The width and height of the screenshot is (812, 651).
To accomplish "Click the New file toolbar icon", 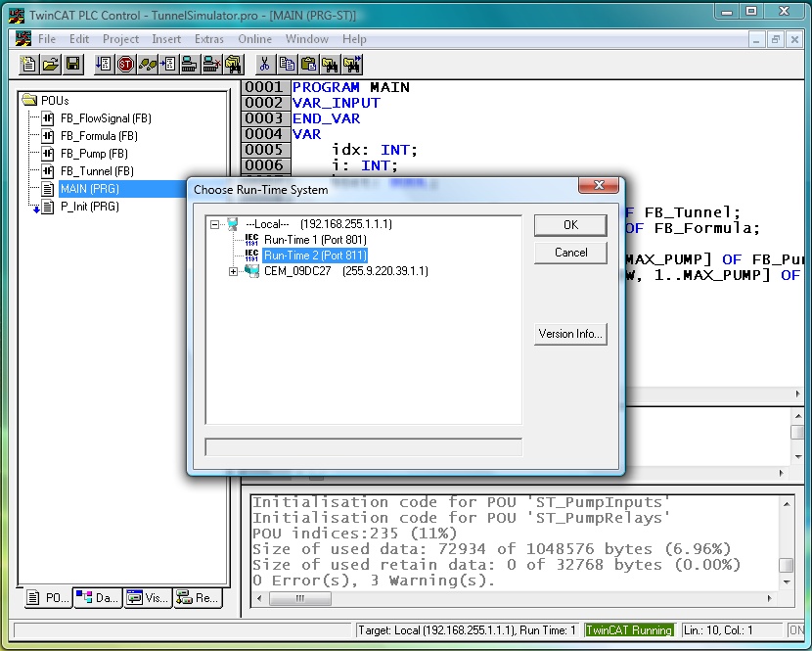I will point(28,65).
